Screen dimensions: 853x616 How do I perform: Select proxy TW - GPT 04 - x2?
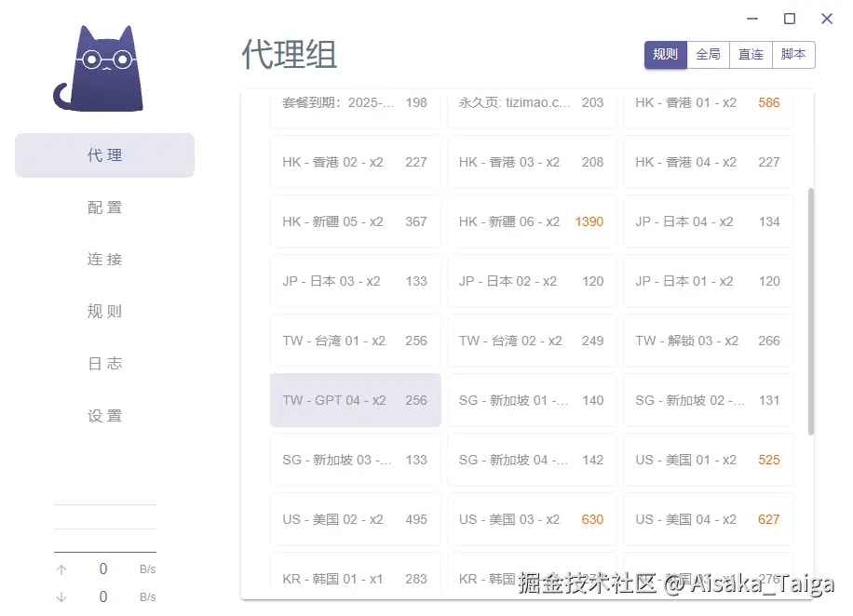pyautogui.click(x=355, y=400)
